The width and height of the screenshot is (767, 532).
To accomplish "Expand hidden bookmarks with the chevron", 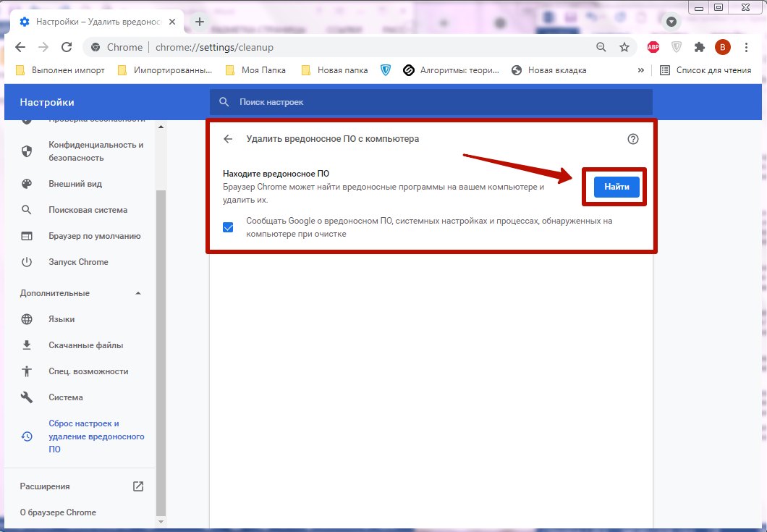I will tap(640, 70).
